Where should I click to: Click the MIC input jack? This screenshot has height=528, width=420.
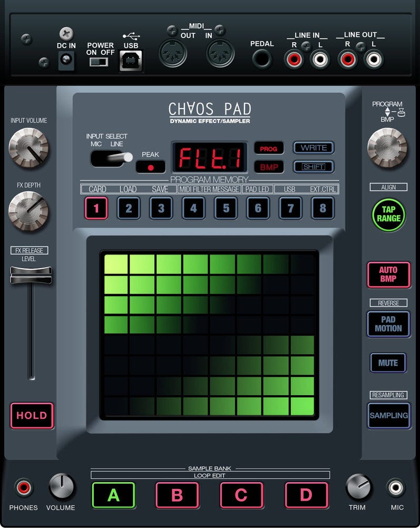pos(395,487)
